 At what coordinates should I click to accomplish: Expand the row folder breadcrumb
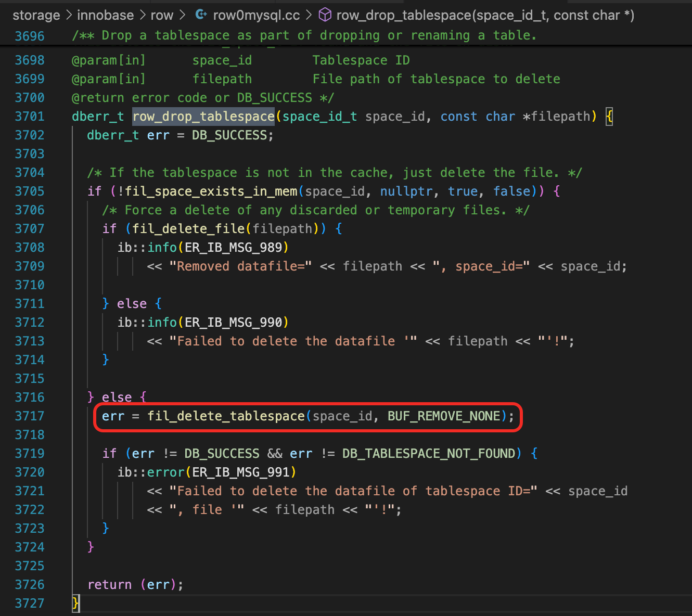pos(161,15)
